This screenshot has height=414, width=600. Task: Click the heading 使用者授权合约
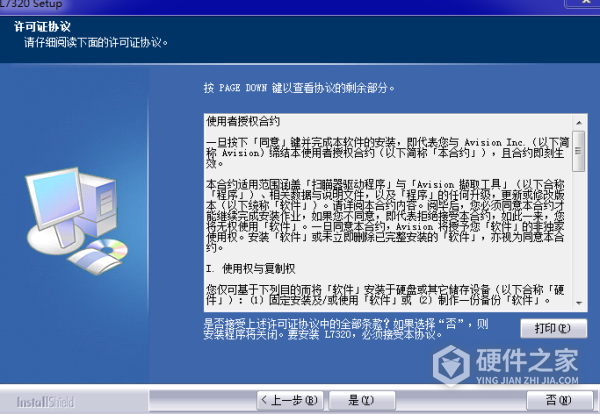(x=243, y=122)
